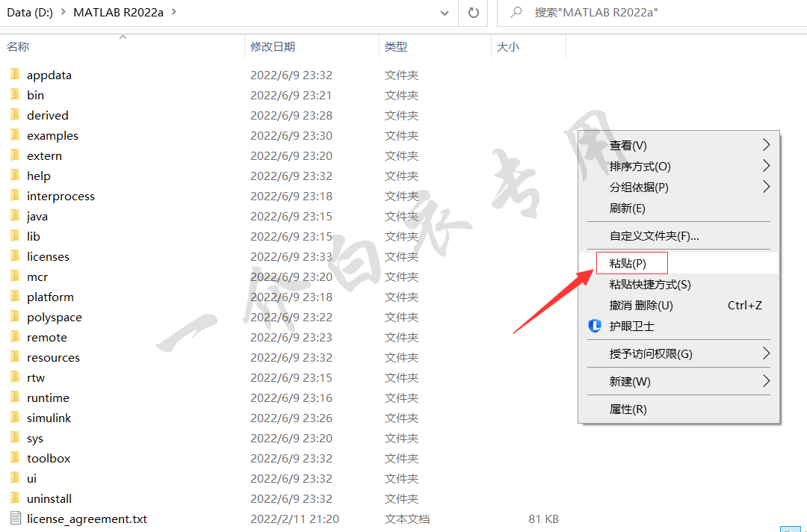Click the sys folder icon
Screen dimensions: 807x532
(15, 438)
